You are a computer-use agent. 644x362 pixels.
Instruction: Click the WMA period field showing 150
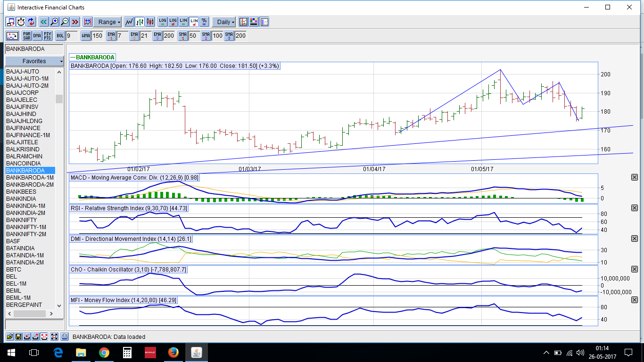pyautogui.click(x=98, y=36)
